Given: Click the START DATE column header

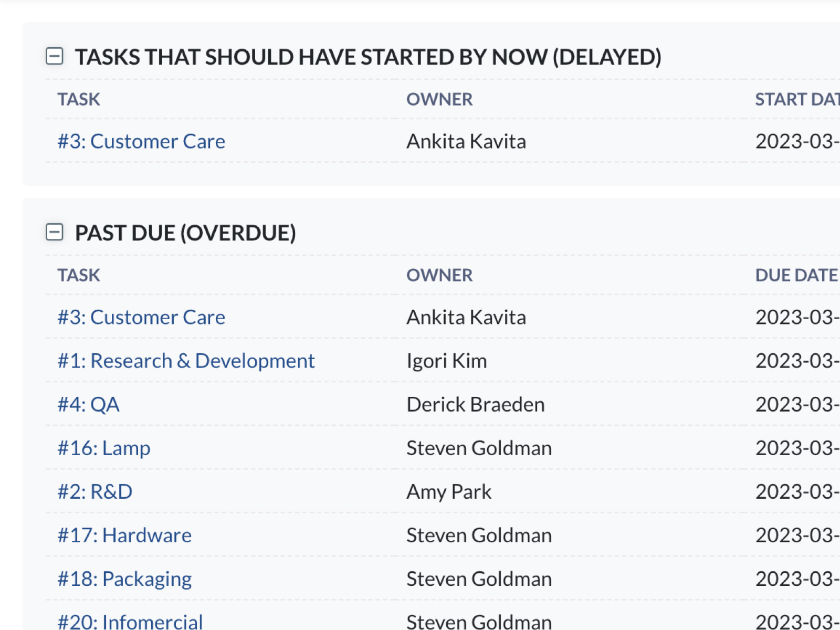Looking at the screenshot, I should coord(796,99).
